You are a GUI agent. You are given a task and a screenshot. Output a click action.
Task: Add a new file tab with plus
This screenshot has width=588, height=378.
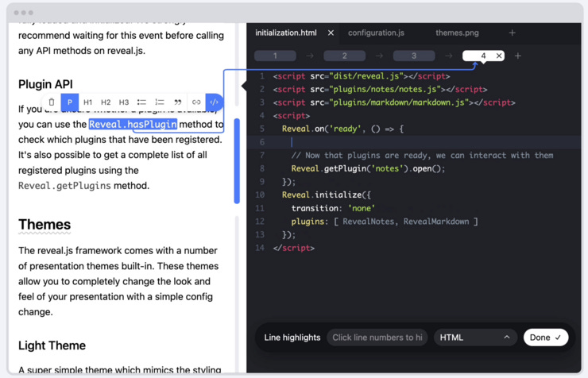point(513,33)
